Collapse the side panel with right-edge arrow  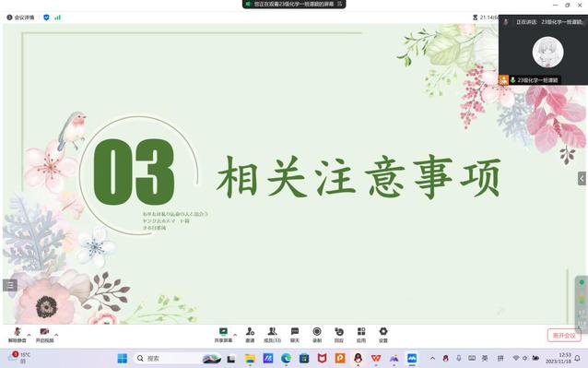click(582, 179)
